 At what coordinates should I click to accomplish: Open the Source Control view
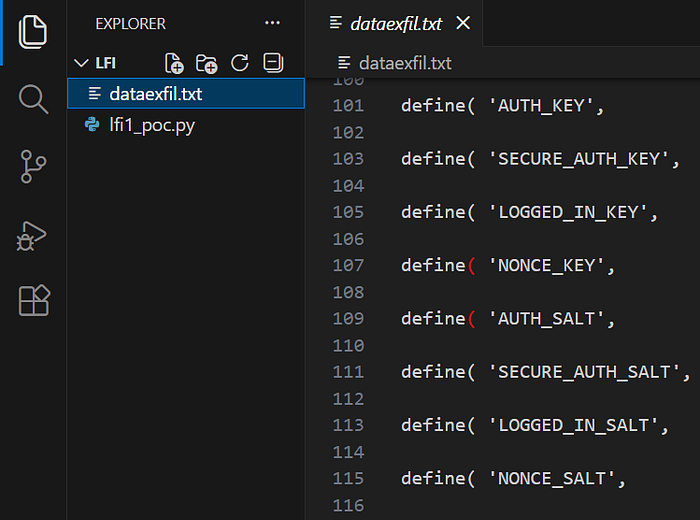[33, 166]
